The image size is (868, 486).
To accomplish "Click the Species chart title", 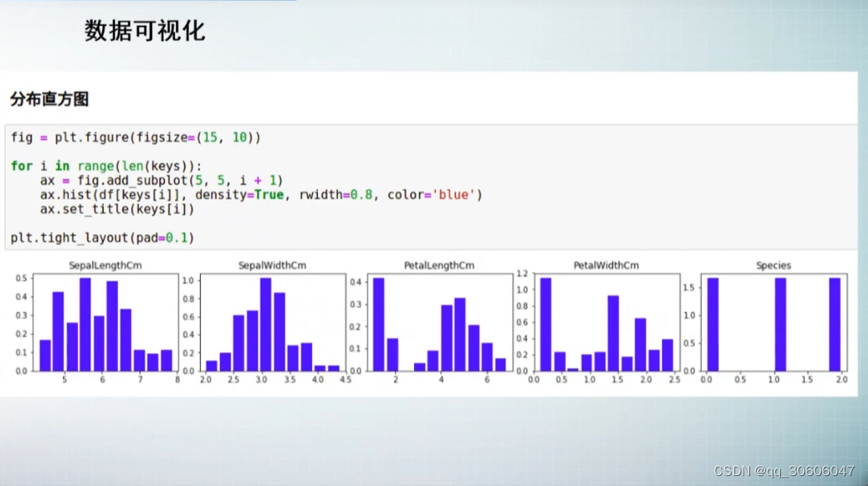I will (x=773, y=265).
